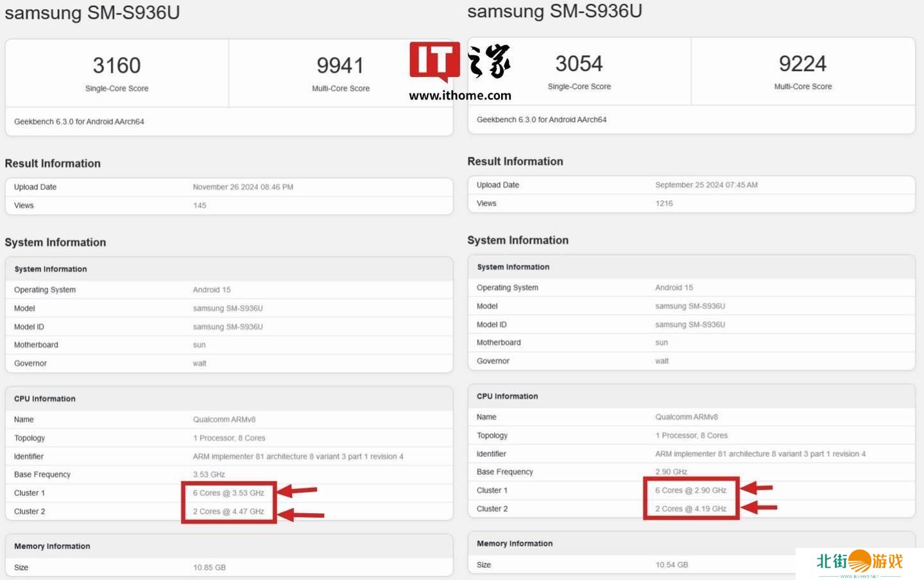Viewport: 924px width, 580px height.
Task: Select the 3054 single-core score
Action: coord(579,64)
